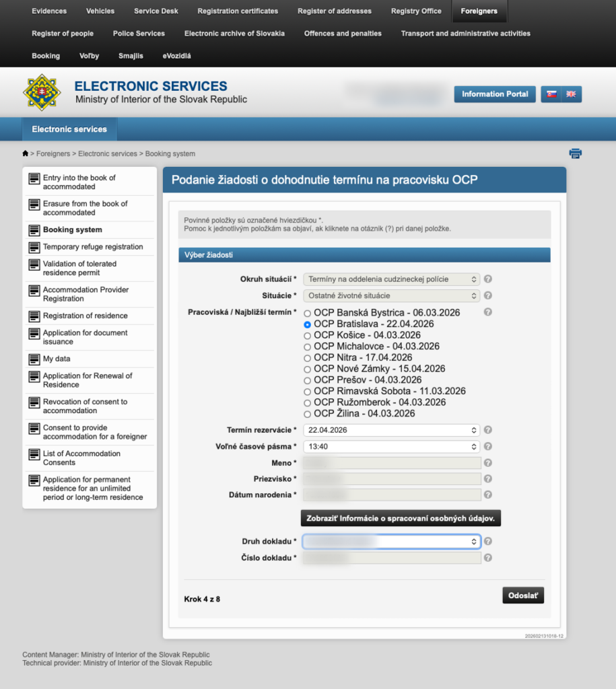
Task: Select the OCP Košice radio button
Action: click(x=308, y=335)
